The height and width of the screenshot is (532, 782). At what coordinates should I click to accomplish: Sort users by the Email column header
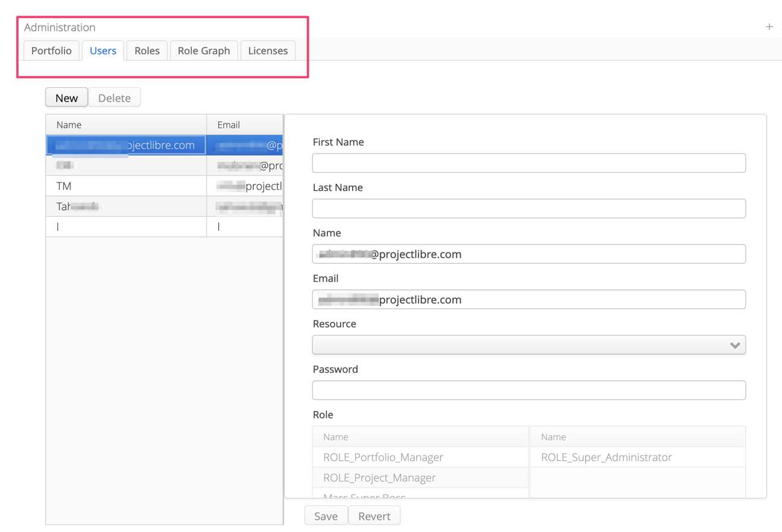tap(245, 125)
